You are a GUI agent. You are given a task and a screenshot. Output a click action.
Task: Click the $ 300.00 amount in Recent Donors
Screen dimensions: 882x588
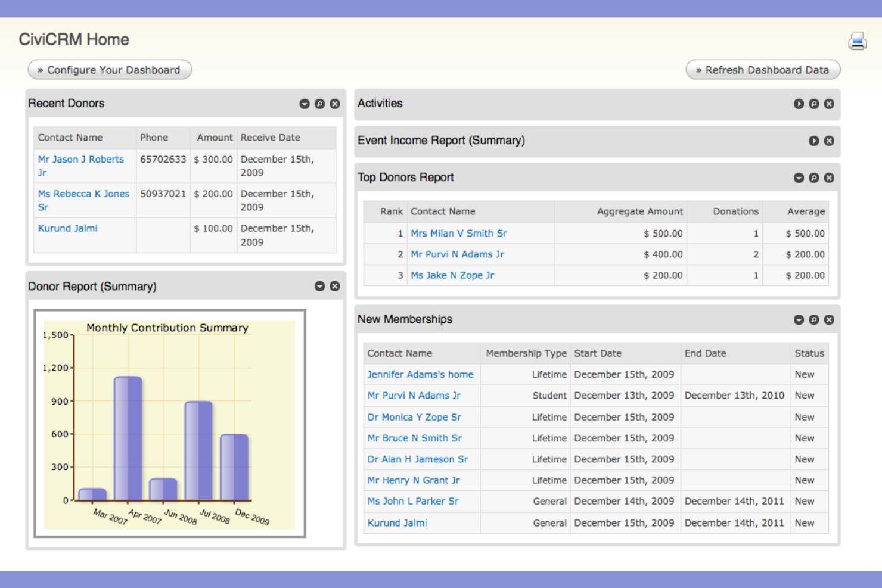[x=213, y=160]
